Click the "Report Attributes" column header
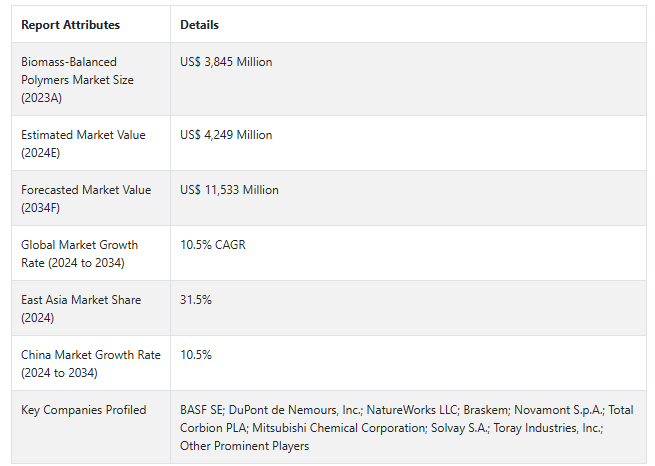 point(70,25)
